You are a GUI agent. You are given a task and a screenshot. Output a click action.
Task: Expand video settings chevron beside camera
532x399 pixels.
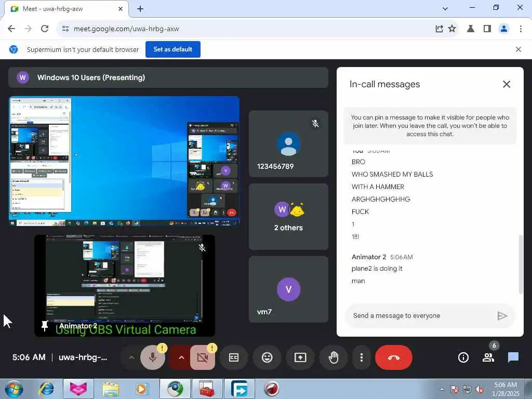pyautogui.click(x=181, y=357)
